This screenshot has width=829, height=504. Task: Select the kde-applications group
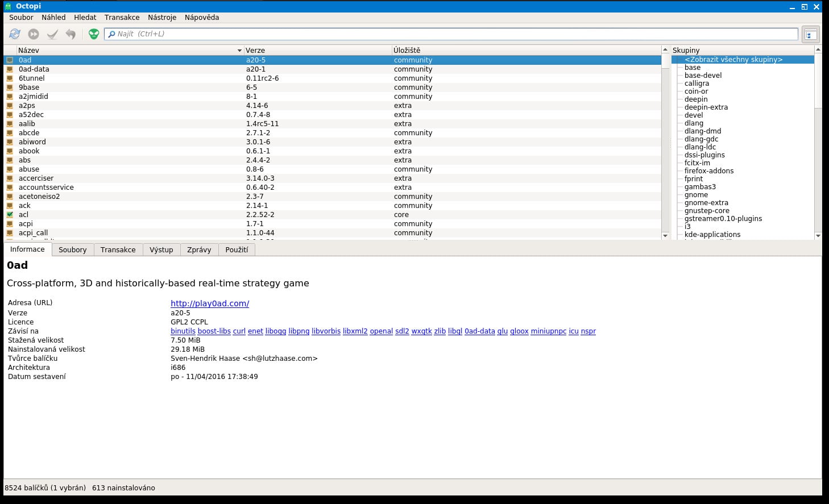[712, 235]
